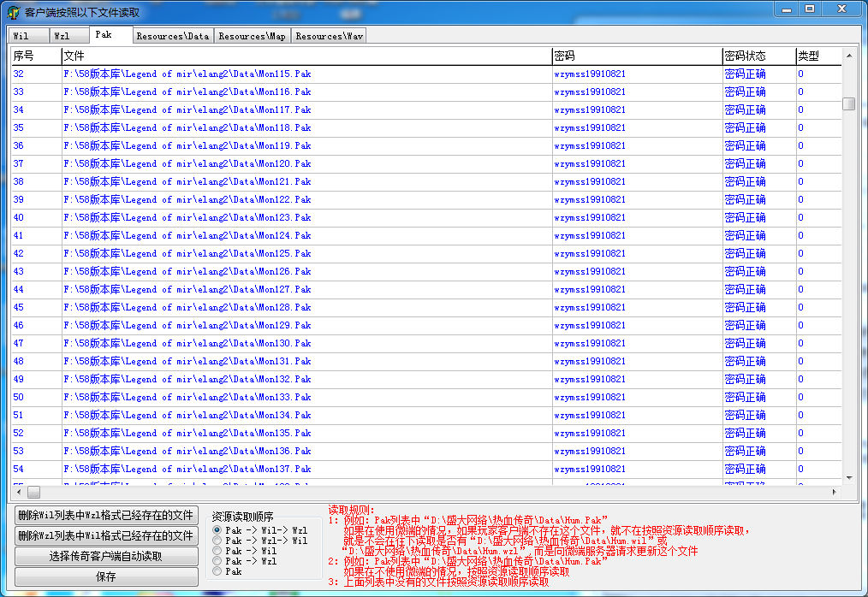Click the 密码 column header
The height and width of the screenshot is (597, 868).
click(637, 56)
